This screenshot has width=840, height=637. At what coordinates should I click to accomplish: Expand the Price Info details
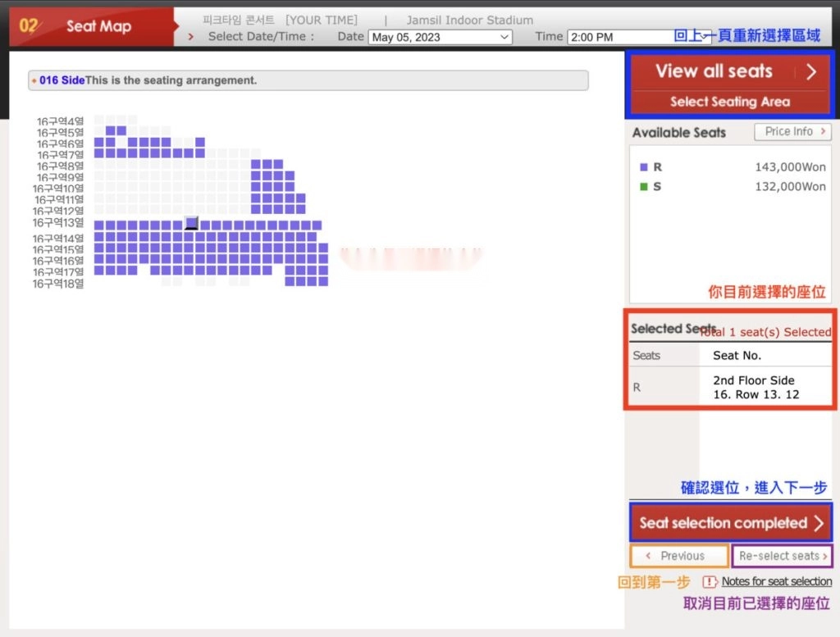[792, 131]
